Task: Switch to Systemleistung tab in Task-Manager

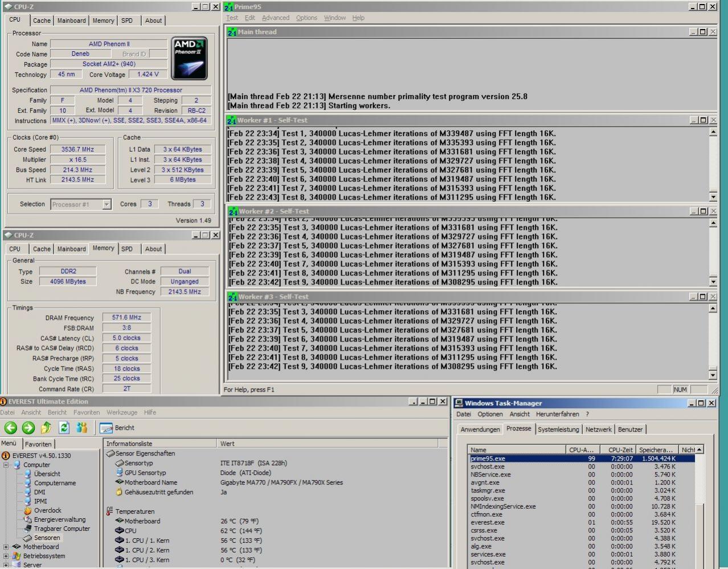Action: (558, 429)
